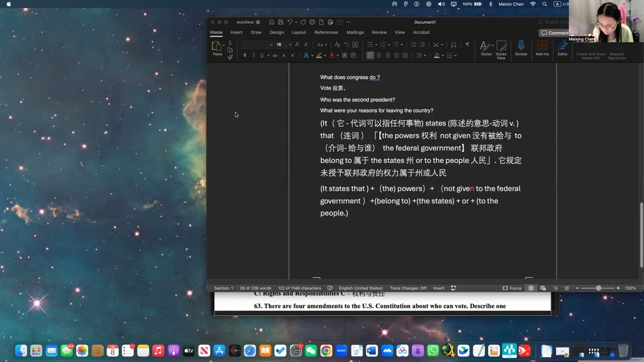The height and width of the screenshot is (362, 644).
Task: Open the Insert ribbon tab
Action: coord(236,32)
